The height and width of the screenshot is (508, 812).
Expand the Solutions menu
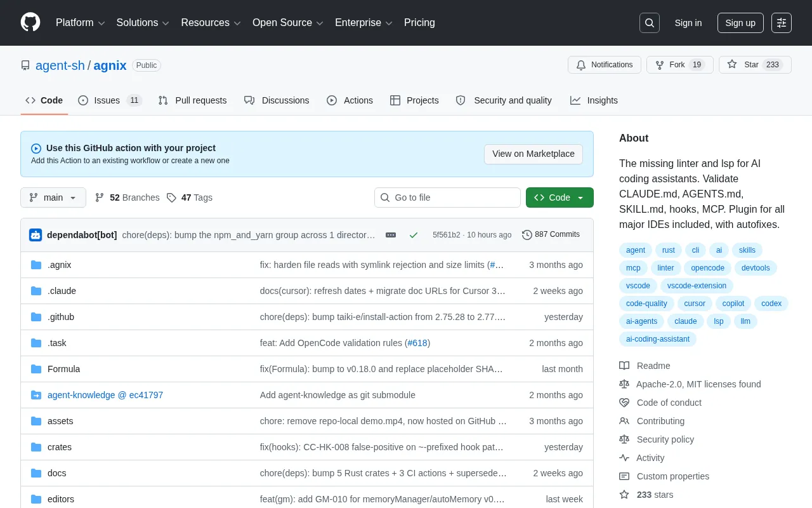pos(143,23)
